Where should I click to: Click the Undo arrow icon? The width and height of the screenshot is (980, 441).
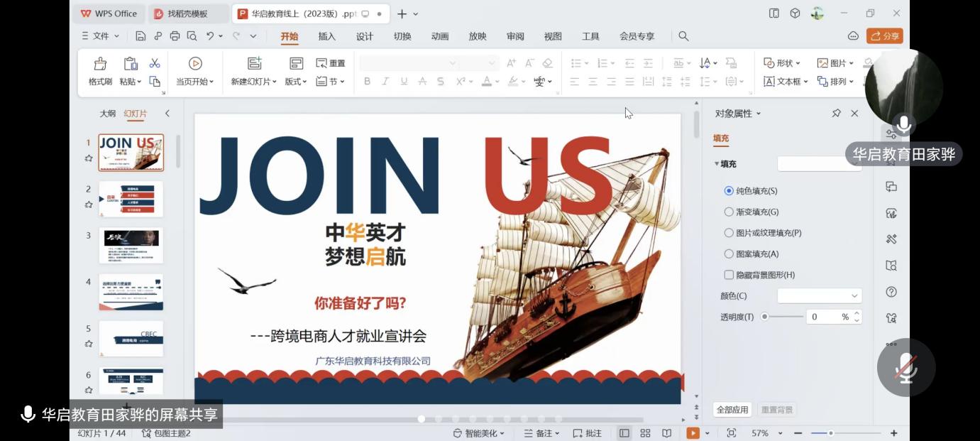pyautogui.click(x=210, y=36)
